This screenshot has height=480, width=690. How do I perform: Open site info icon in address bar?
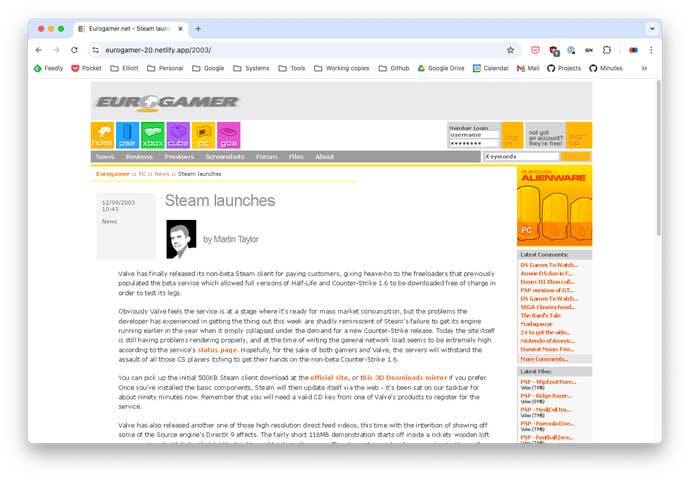tap(95, 50)
